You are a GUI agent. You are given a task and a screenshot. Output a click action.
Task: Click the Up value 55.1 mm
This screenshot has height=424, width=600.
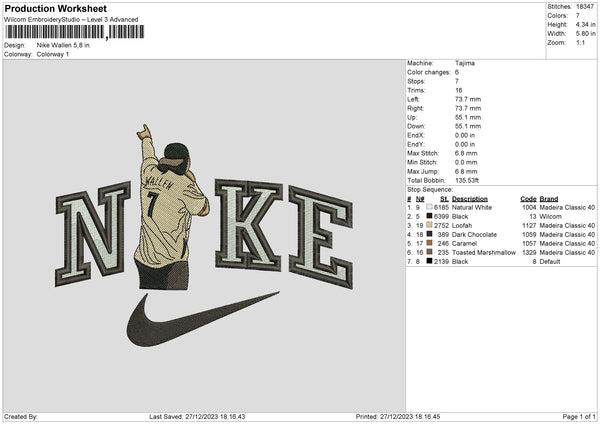(468, 117)
